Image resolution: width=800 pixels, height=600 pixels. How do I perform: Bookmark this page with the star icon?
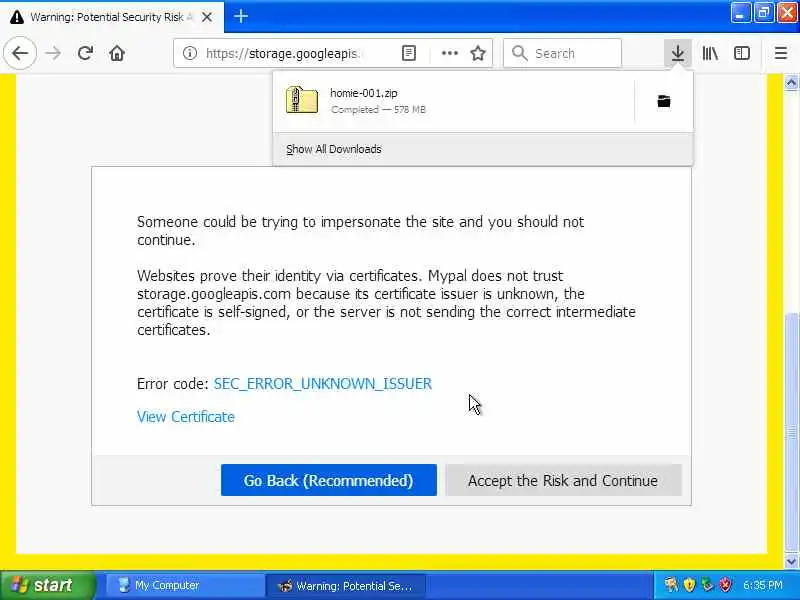pos(478,53)
